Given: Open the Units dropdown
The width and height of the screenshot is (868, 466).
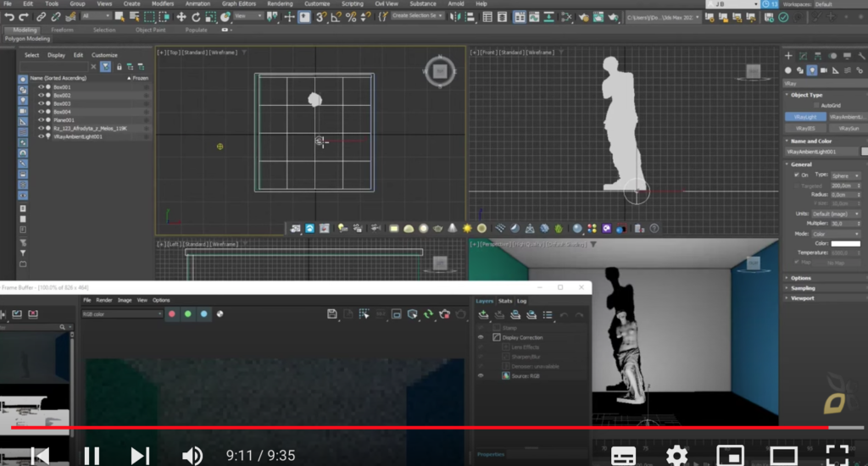Looking at the screenshot, I should [836, 214].
